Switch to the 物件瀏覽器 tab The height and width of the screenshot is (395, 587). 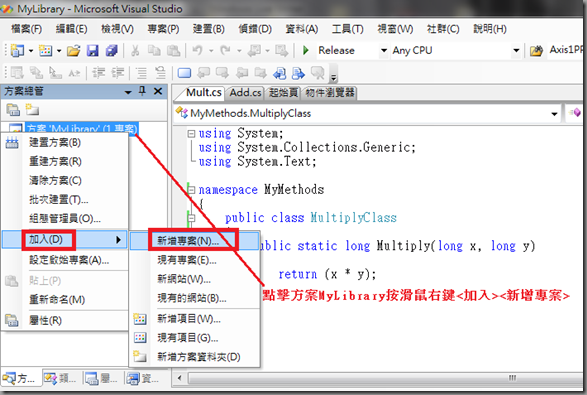[330, 92]
